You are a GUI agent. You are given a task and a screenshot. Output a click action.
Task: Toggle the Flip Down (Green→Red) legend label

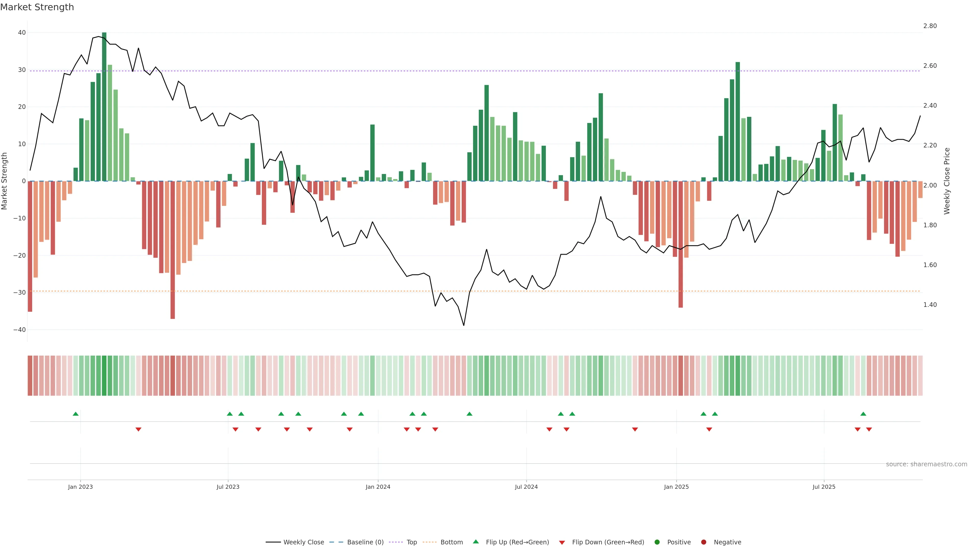(x=608, y=542)
